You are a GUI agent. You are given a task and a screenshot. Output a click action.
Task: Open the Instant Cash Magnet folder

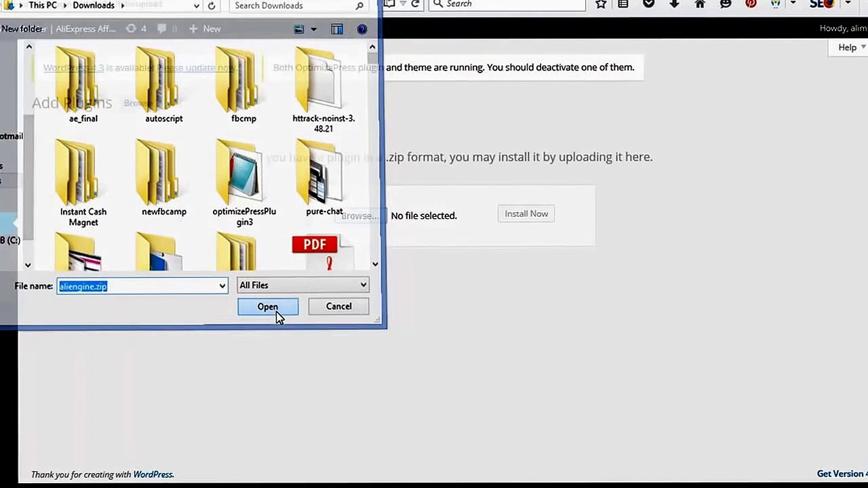tap(83, 183)
